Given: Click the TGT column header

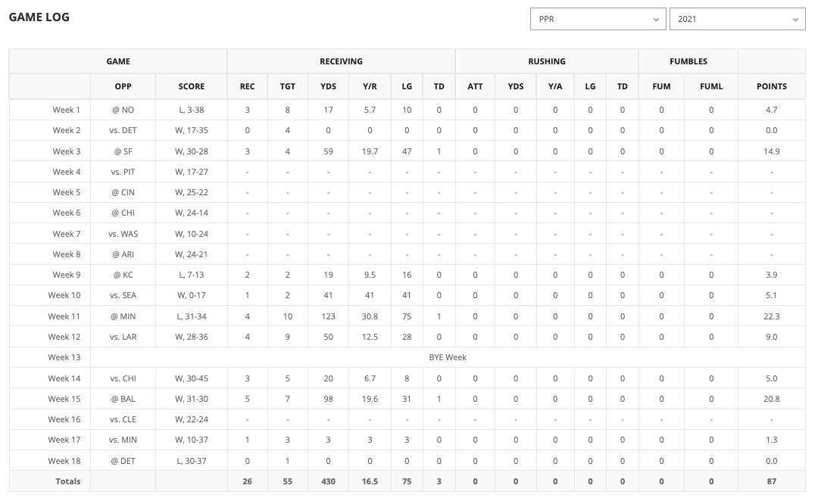Looking at the screenshot, I should 288,86.
